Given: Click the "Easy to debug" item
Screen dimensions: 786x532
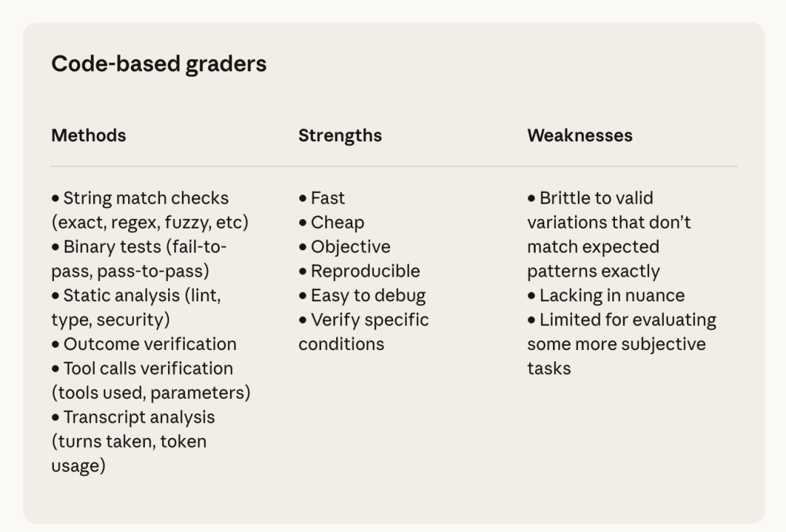Looking at the screenshot, I should pos(368,295).
